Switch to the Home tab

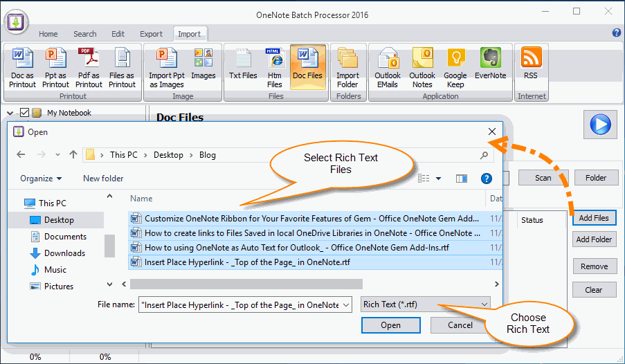click(x=48, y=34)
